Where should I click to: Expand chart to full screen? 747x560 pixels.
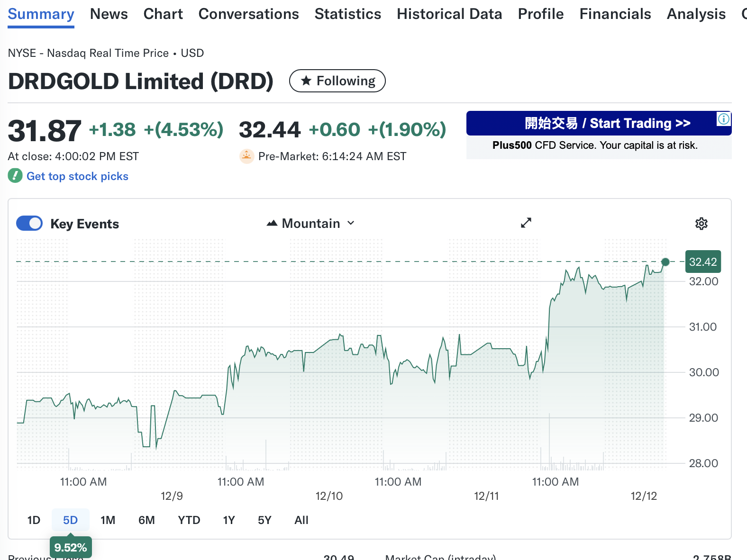[526, 223]
